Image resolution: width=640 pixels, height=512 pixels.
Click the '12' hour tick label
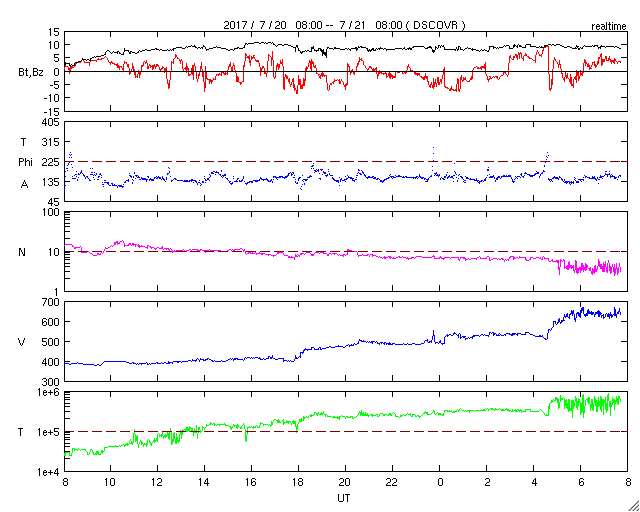point(157,482)
